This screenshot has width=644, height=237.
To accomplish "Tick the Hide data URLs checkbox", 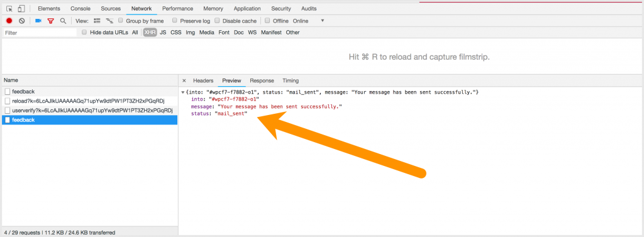I will [85, 32].
